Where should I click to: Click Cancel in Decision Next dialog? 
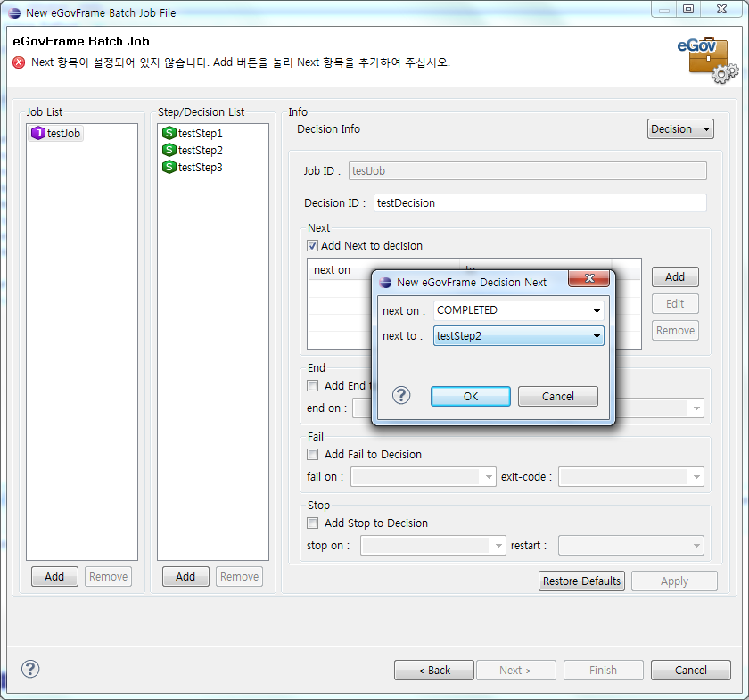click(558, 397)
